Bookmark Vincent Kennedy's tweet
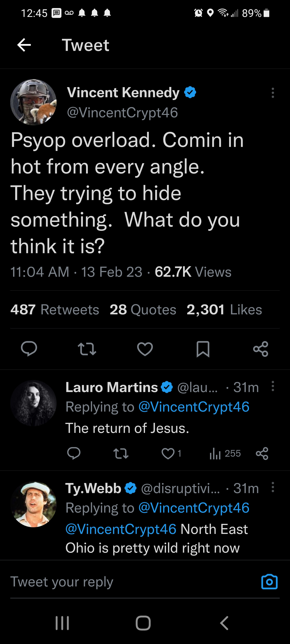 [x=203, y=349]
